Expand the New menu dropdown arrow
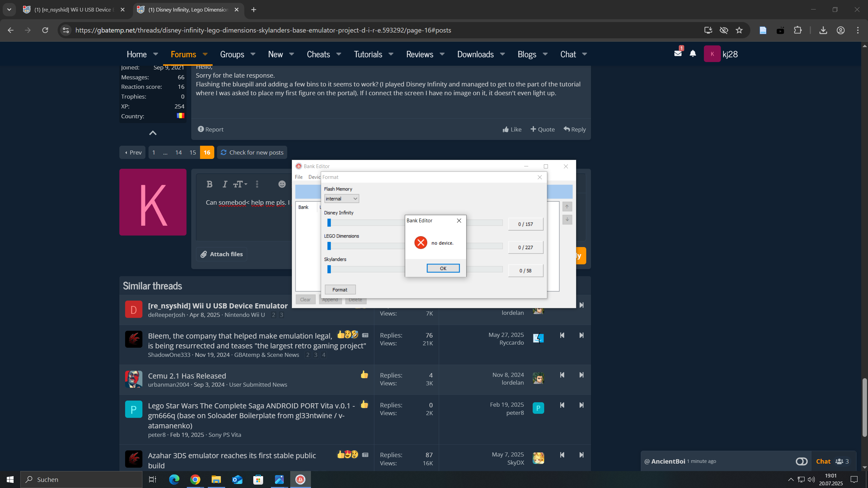 pos(292,54)
